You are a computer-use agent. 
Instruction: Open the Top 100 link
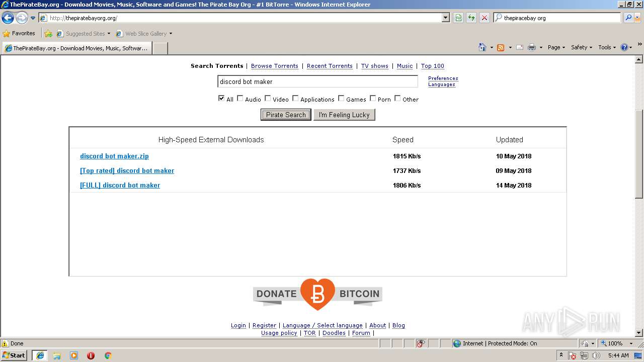433,66
